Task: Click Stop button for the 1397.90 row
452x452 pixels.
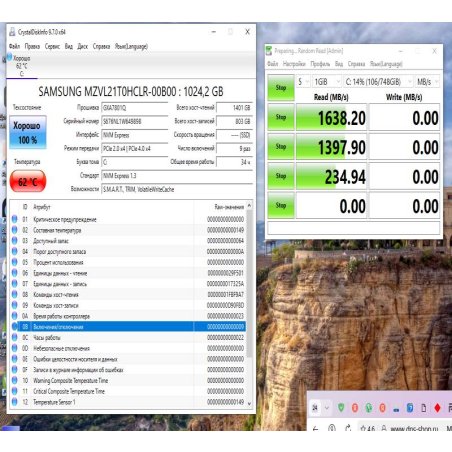Action: pos(281,146)
